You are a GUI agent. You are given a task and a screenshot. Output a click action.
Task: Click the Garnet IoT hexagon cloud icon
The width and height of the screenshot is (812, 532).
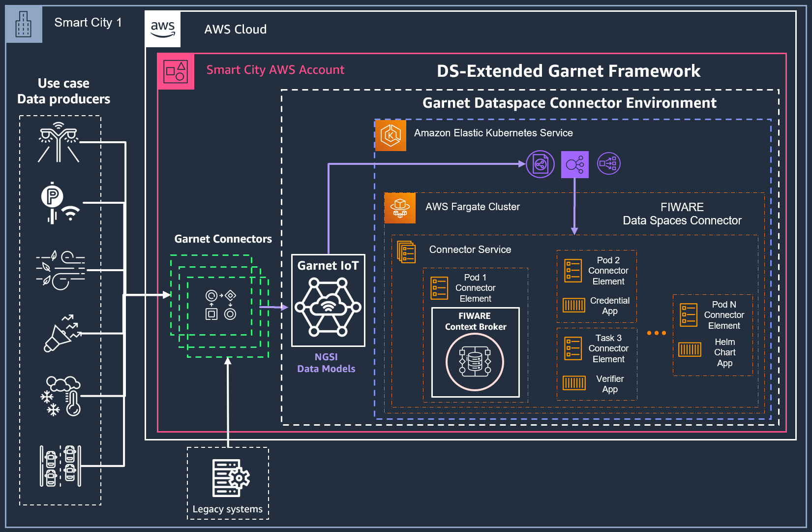pyautogui.click(x=328, y=307)
